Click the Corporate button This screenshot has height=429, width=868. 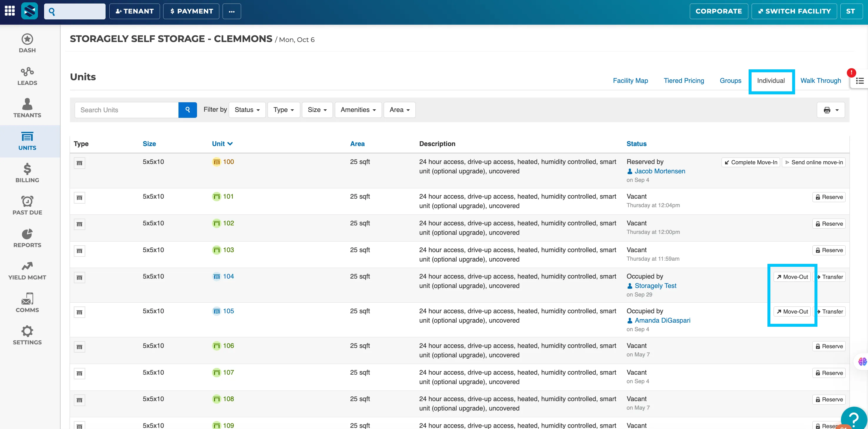pyautogui.click(x=719, y=11)
